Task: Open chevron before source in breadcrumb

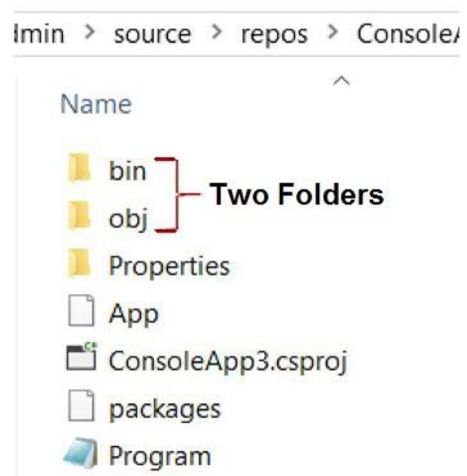Action: (x=90, y=32)
